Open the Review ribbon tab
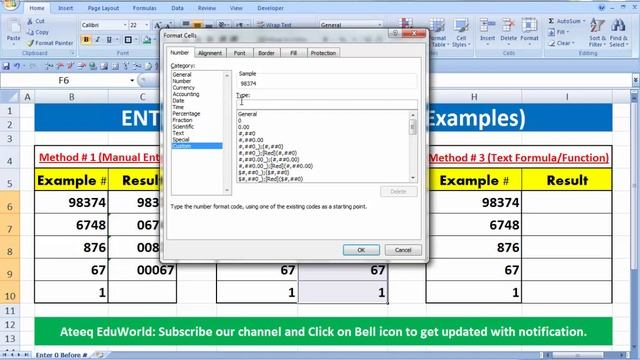This screenshot has height=360, width=640. tap(207, 8)
